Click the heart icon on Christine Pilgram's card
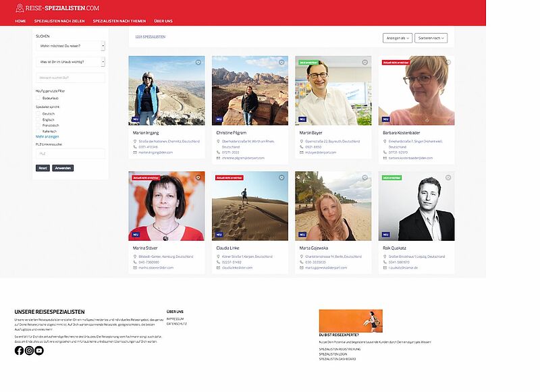This screenshot has width=540, height=392. point(282,62)
